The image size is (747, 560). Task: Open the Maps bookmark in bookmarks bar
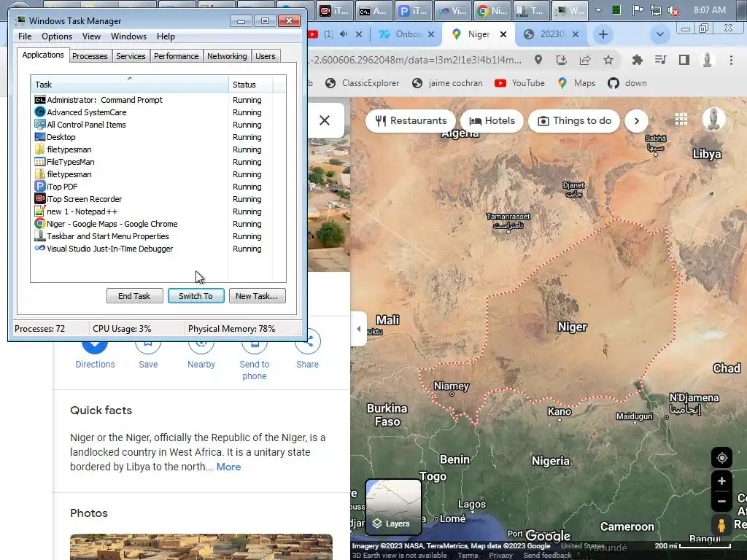click(576, 83)
